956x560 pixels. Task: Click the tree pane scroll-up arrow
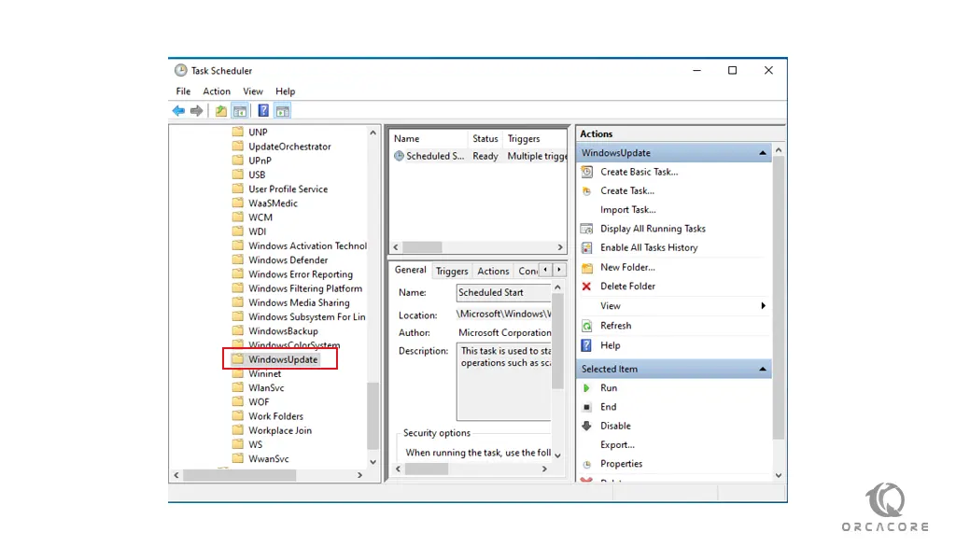tap(373, 133)
